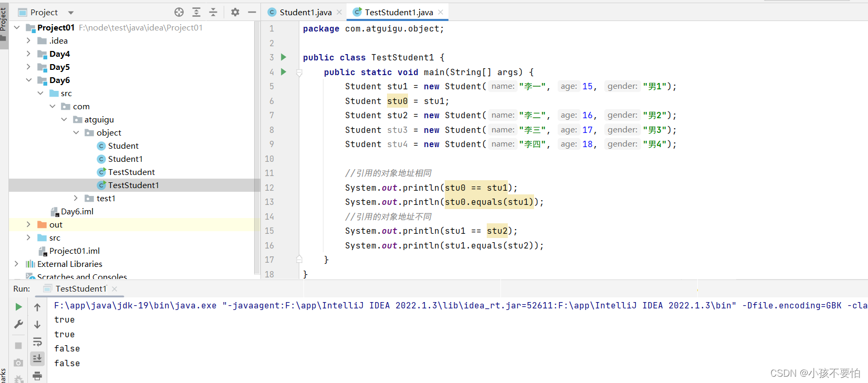This screenshot has height=383, width=868.
Task: Select External Libraries item
Action: (69, 264)
